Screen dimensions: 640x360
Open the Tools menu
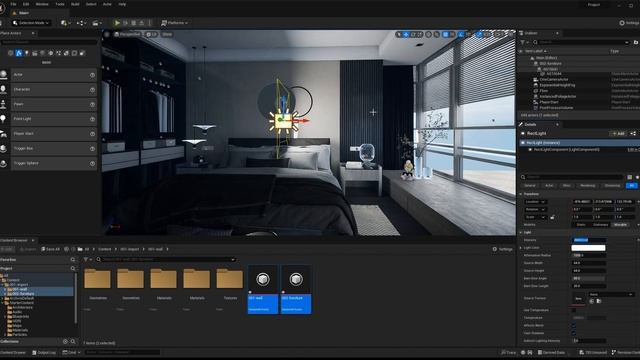coord(60,4)
